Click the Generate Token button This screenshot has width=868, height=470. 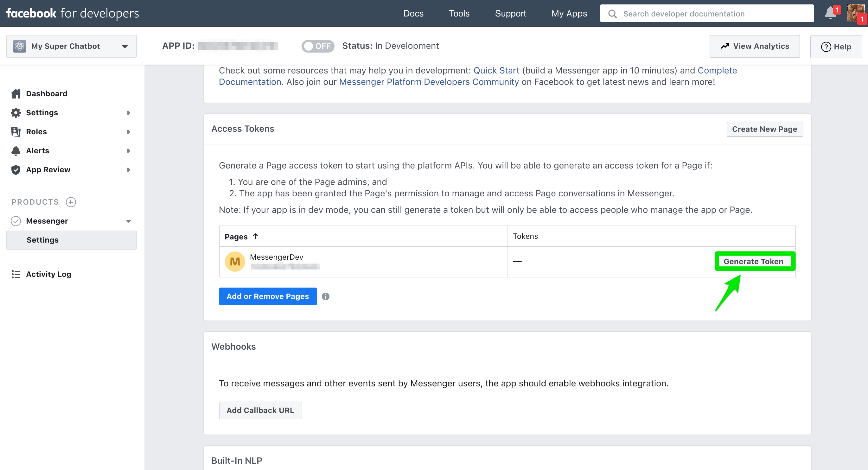[753, 262]
